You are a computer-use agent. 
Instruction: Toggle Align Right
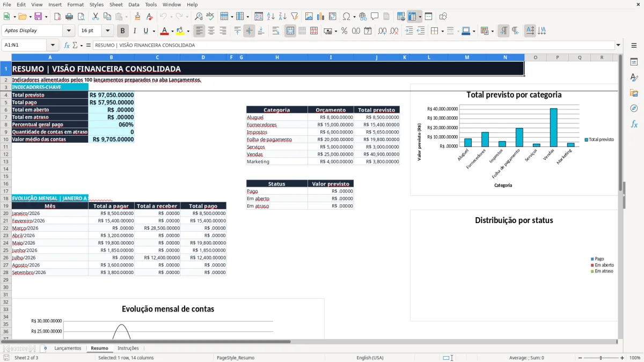pos(223,31)
